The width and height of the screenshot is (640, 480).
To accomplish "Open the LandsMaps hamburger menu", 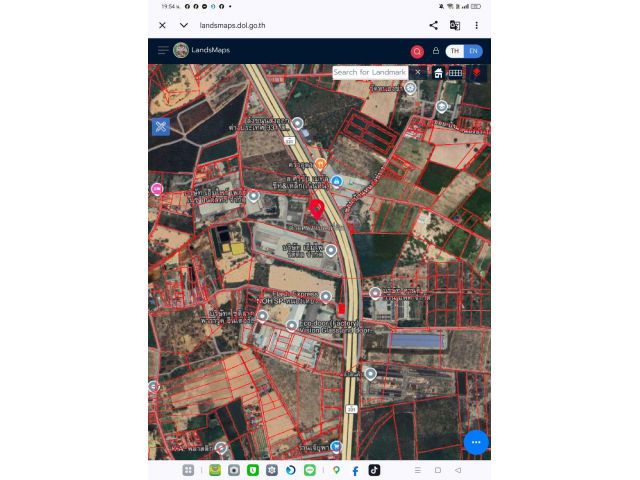I will coord(163,50).
